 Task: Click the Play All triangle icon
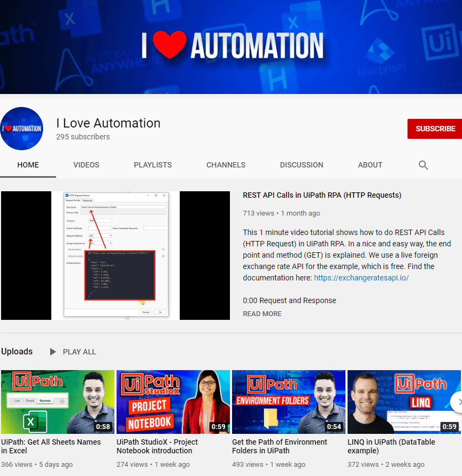(x=53, y=352)
